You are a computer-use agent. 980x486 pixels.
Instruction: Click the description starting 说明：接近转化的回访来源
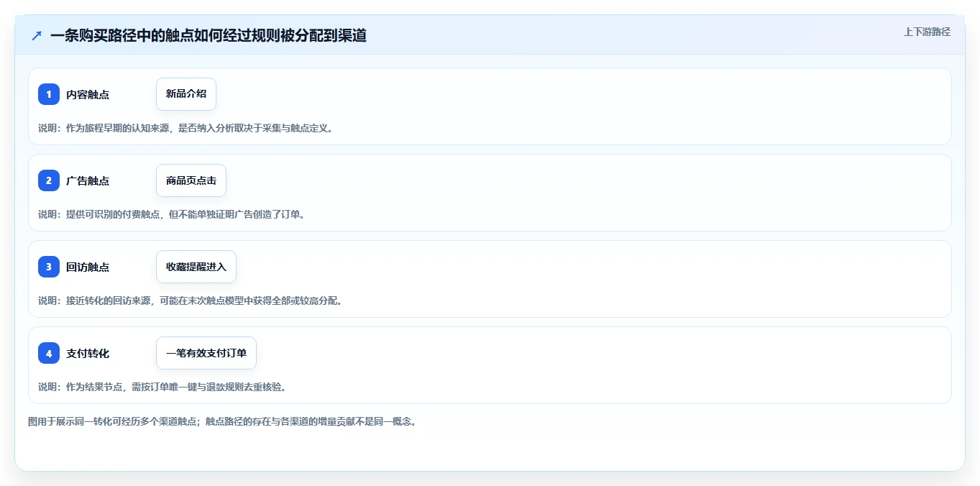191,301
